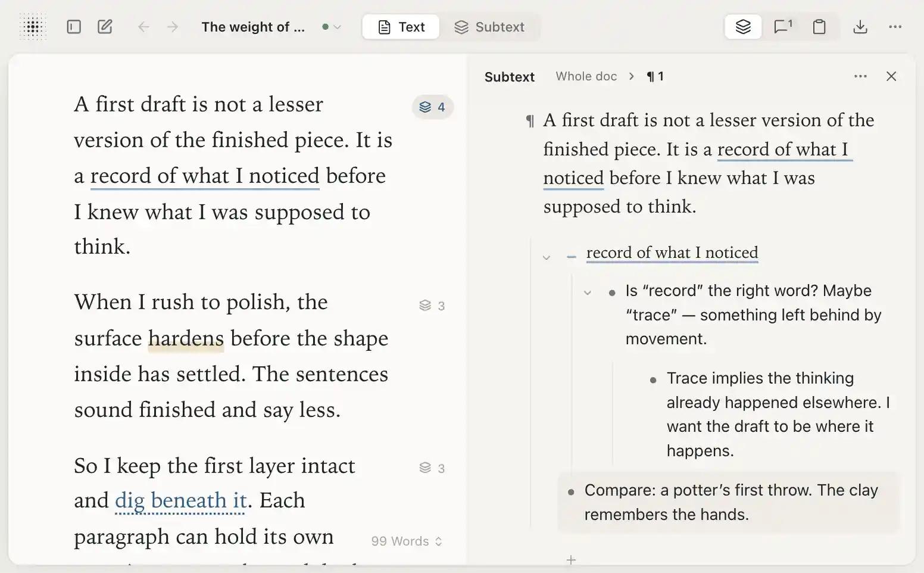Collapse the 'Is "record" the right word?' note
The width and height of the screenshot is (924, 573).
coord(588,292)
